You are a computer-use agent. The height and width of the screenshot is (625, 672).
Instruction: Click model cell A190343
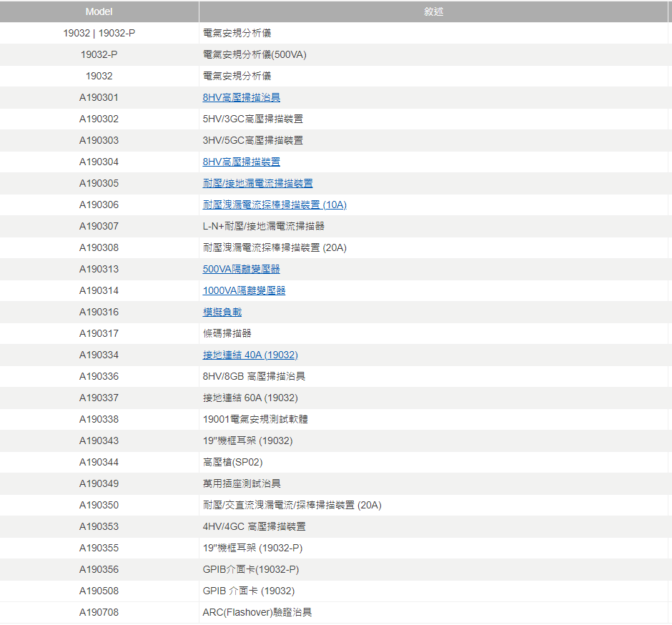[99, 441]
